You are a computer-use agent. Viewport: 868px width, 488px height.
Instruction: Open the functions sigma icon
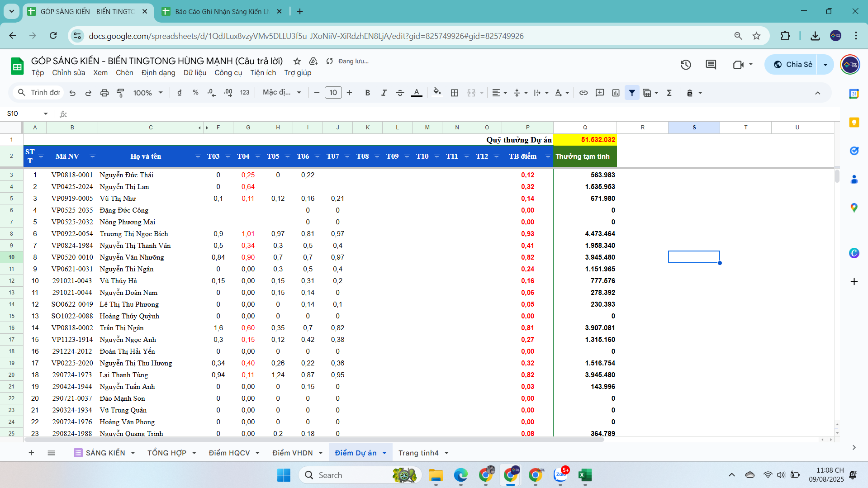click(x=669, y=93)
